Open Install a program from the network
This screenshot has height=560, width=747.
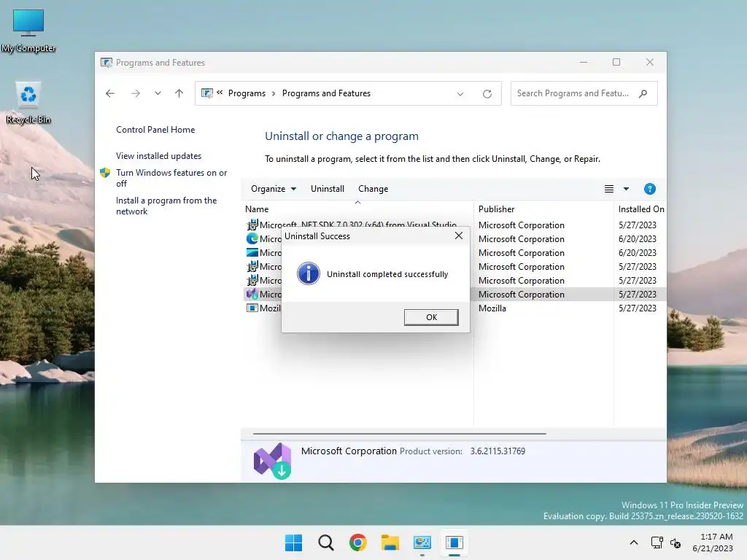(166, 206)
